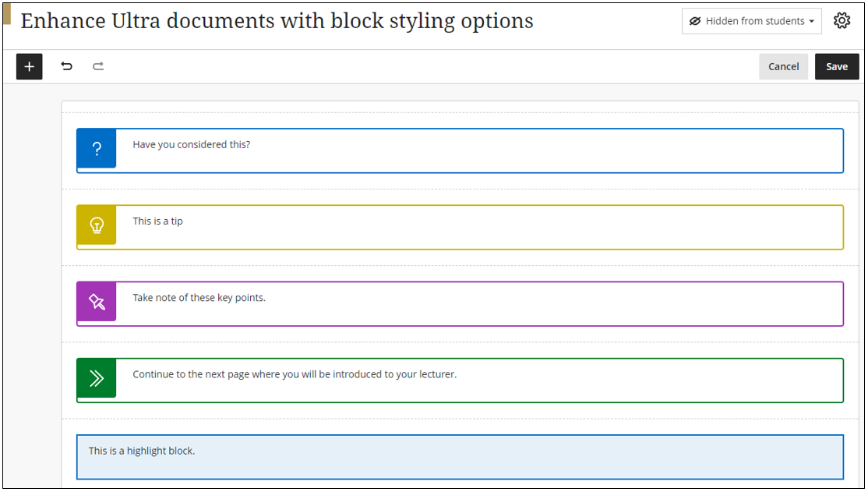Save the document changes

(x=837, y=66)
